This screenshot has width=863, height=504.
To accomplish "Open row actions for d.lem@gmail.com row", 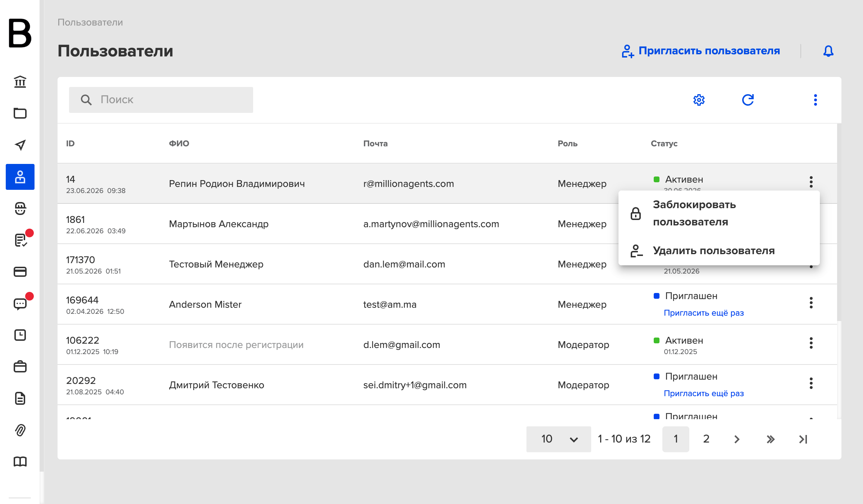I will tap(811, 343).
